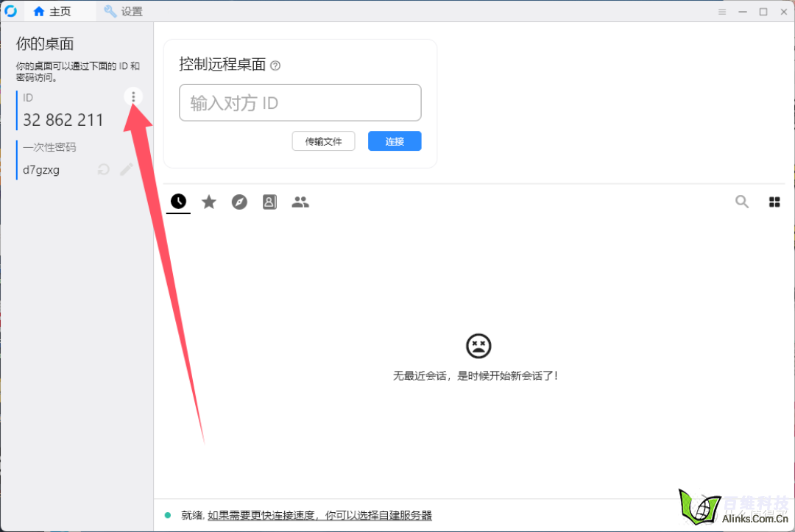Click the green ready status dot
795x532 pixels.
(x=169, y=515)
